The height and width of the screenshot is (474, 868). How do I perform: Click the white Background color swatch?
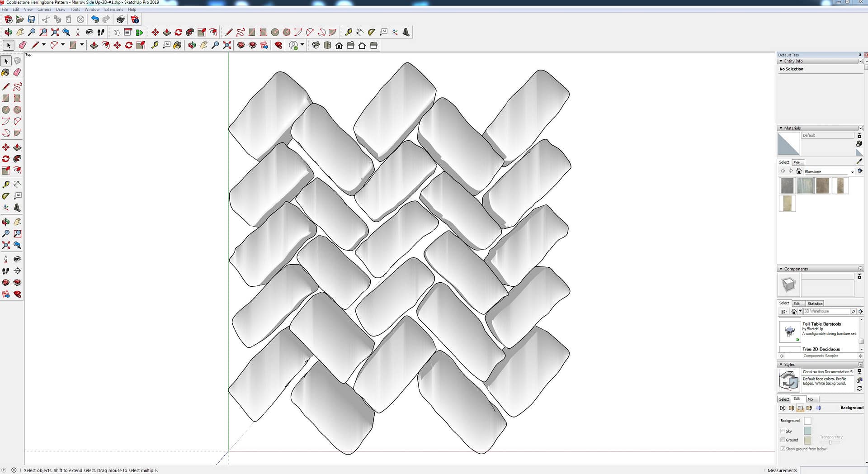[x=807, y=421]
